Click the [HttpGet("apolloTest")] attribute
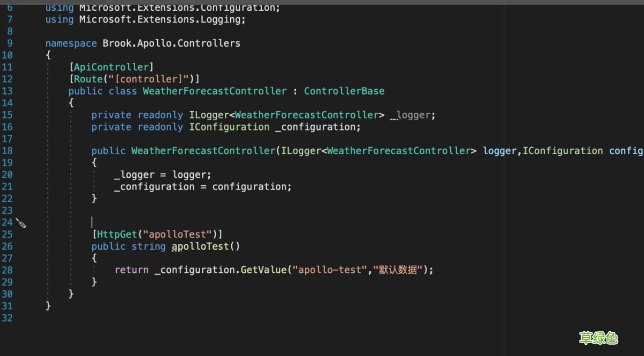Screen dimensions: 644x356 (157, 234)
